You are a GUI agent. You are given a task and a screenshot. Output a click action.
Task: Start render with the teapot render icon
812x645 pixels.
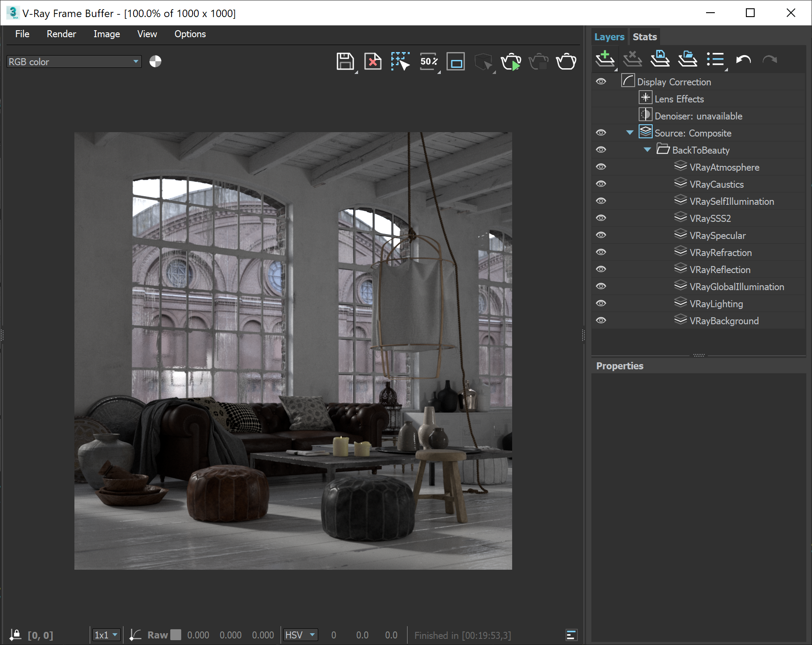click(566, 61)
